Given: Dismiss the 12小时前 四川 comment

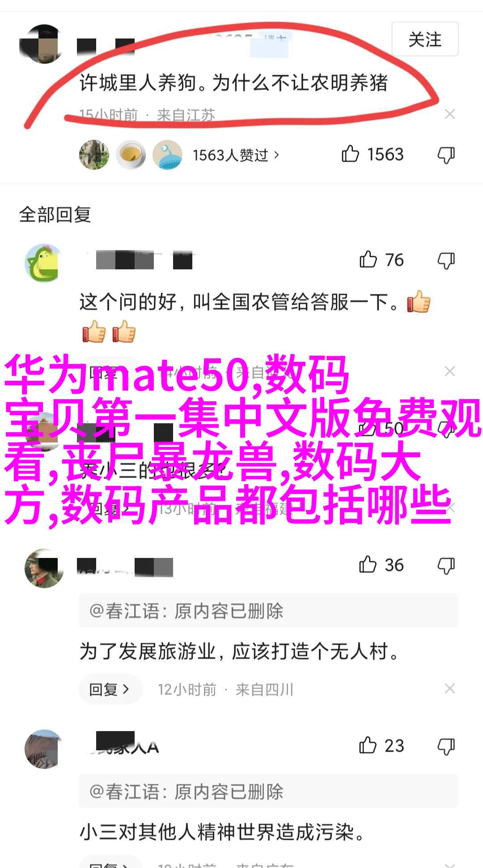Looking at the screenshot, I should (450, 689).
